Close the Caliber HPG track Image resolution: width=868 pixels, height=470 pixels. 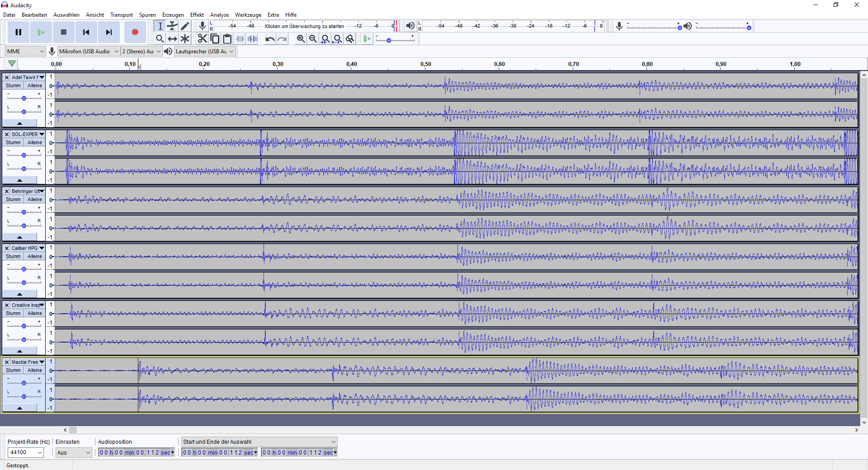pos(7,248)
